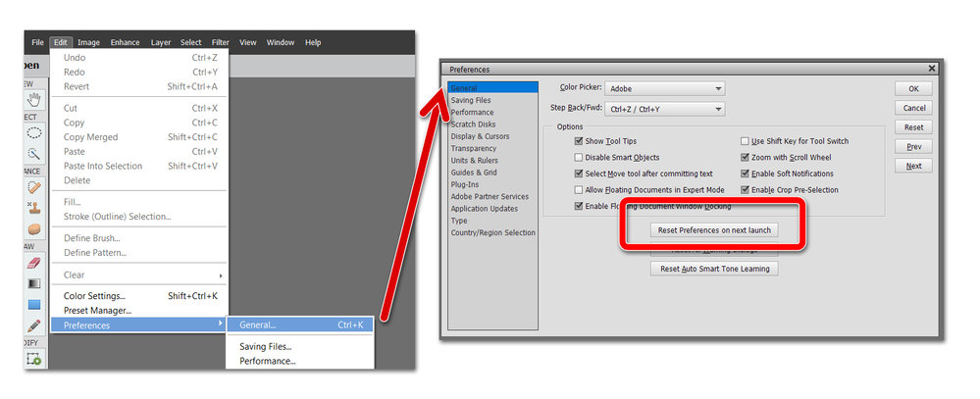The height and width of the screenshot is (399, 980).
Task: Open the Color Picker dropdown
Action: (x=665, y=89)
